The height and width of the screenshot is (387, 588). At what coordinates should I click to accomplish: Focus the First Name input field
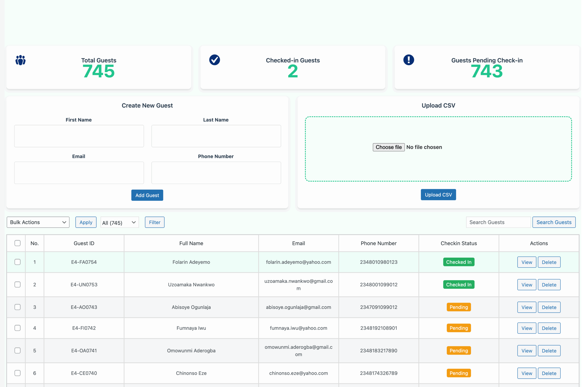pos(79,136)
